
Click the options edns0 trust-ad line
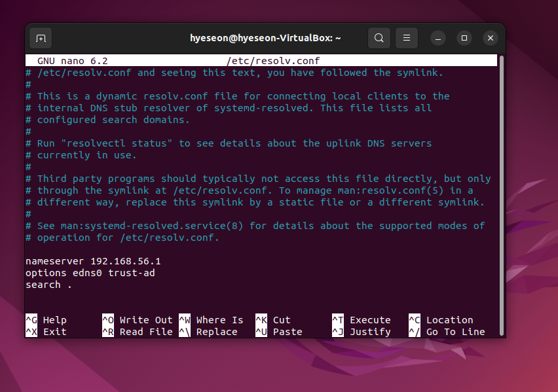(90, 273)
